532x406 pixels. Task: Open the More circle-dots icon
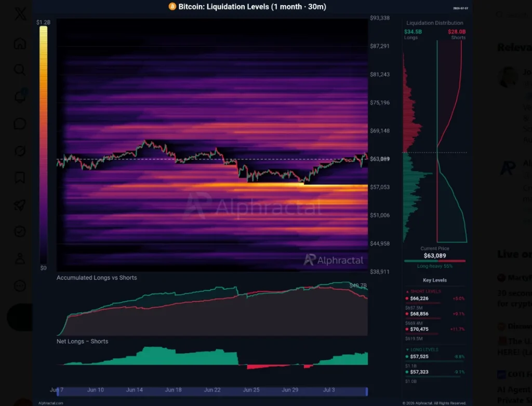pos(20,286)
